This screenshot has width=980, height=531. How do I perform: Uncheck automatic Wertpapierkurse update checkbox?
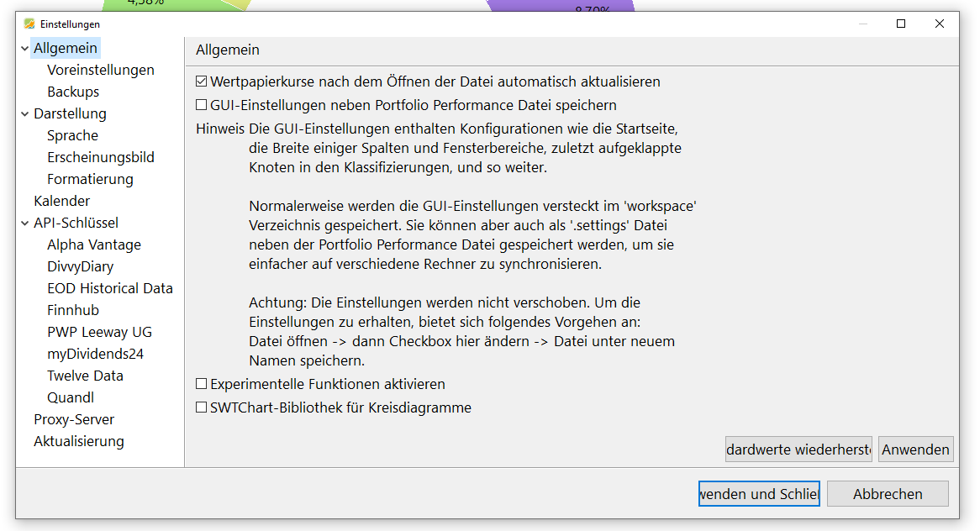click(201, 81)
